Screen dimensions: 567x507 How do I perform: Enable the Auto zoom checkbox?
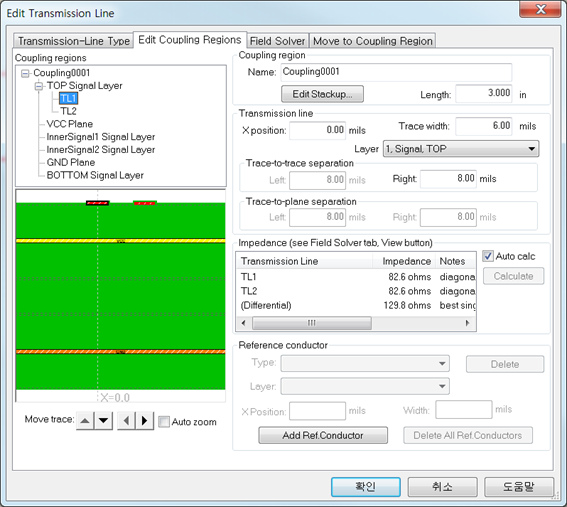[164, 422]
